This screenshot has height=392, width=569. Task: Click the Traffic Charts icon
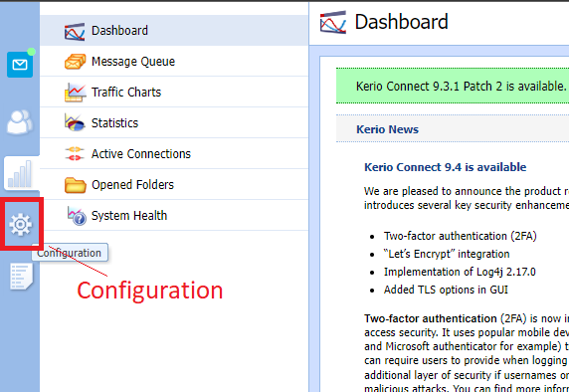click(76, 93)
